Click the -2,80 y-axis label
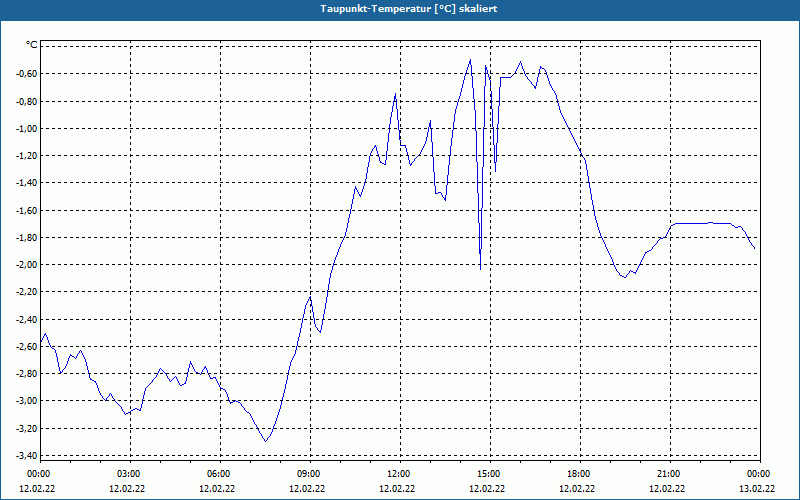Screen dimensions: 800x500 click(x=27, y=373)
